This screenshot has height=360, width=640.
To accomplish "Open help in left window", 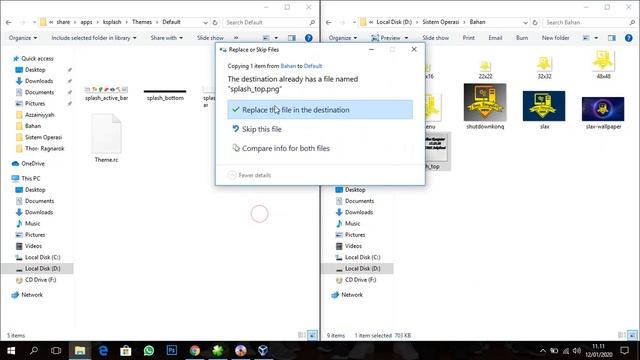I will click(309, 38).
